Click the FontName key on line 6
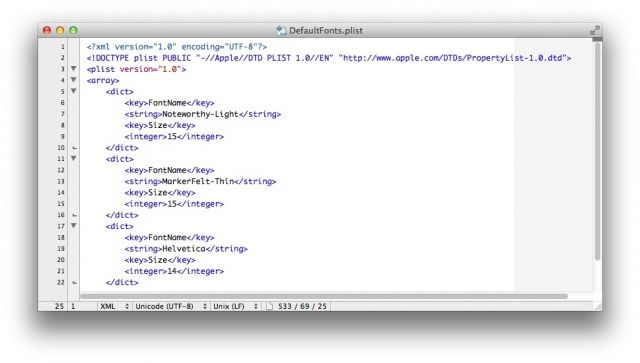This screenshot has width=640, height=363. click(x=169, y=103)
